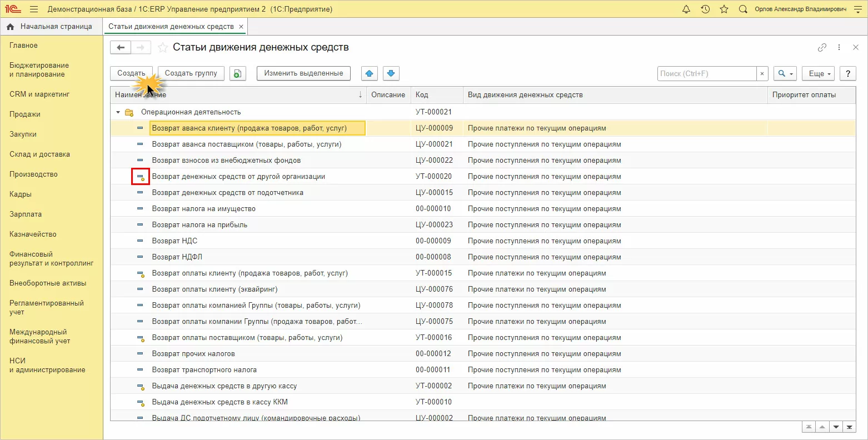Select the Возврат НДС row
This screenshot has width=868, height=440.
pyautogui.click(x=174, y=241)
